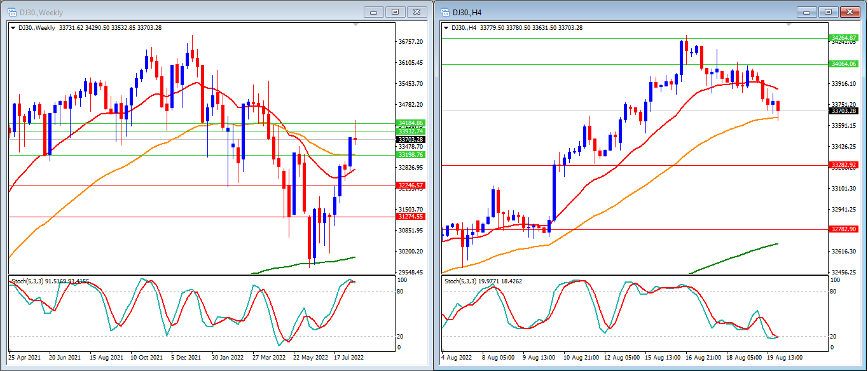The image size is (868, 371).
Task: Select the green 33932.74 price level label
Action: tap(411, 131)
